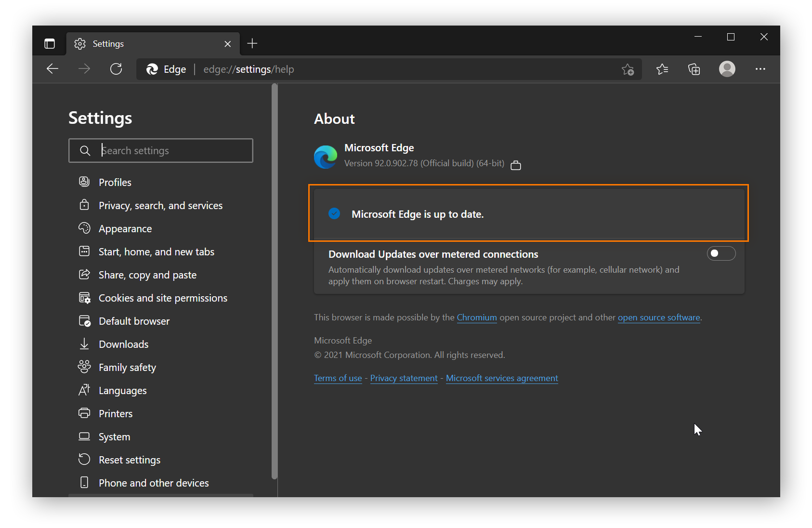The width and height of the screenshot is (812, 528).
Task: Reload the page with refresh icon
Action: point(116,69)
